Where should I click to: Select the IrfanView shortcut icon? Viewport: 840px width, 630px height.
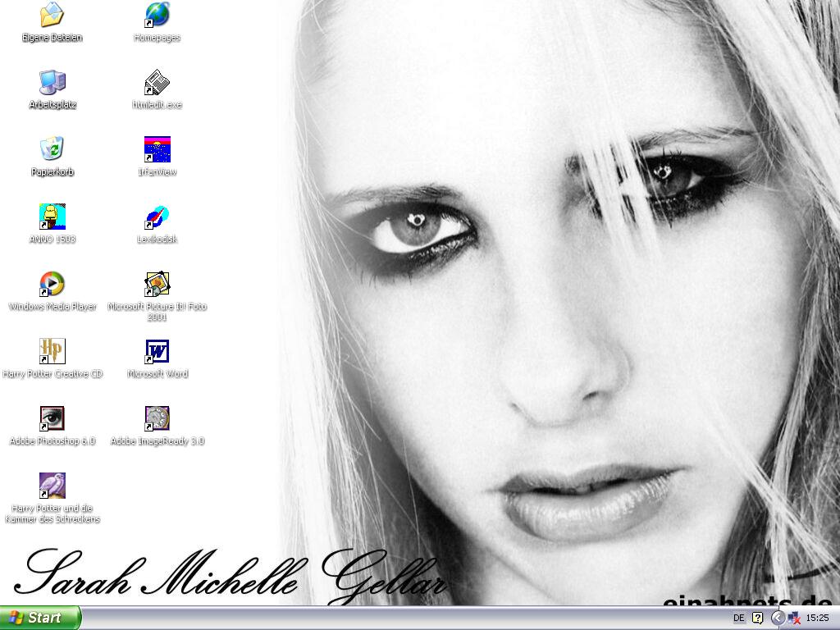157,149
